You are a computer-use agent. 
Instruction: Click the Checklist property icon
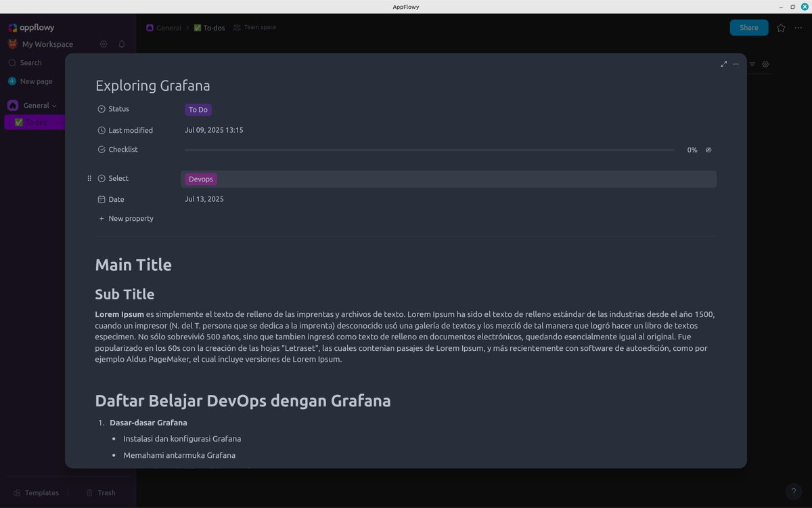[x=101, y=150]
